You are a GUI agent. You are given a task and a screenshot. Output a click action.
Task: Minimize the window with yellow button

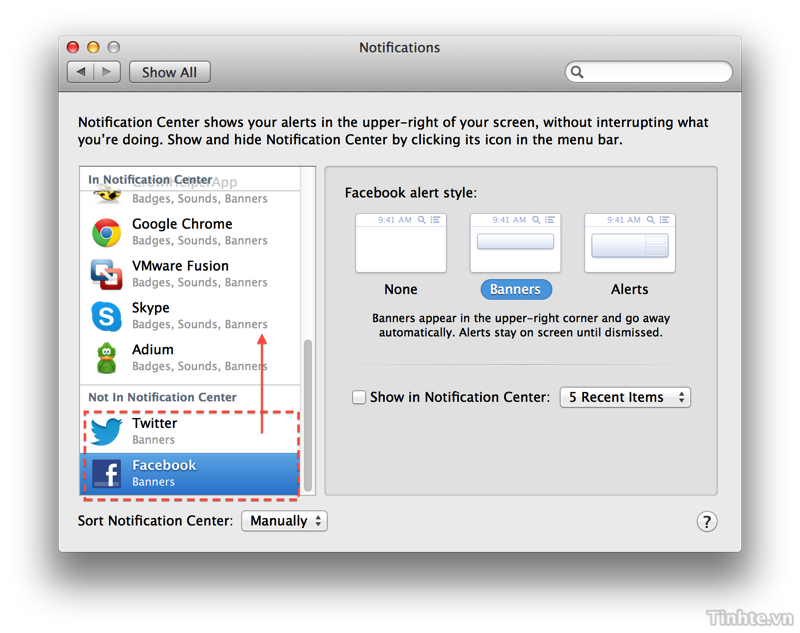(93, 47)
